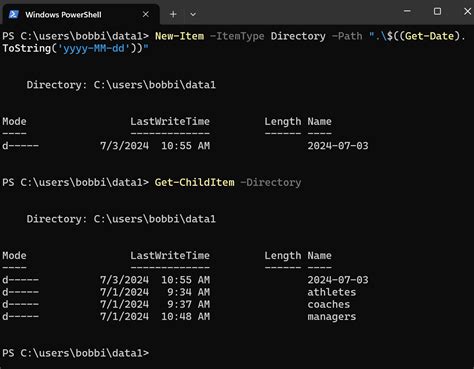The height and width of the screenshot is (369, 474).
Task: Expand the new tab profile dropdown chevron
Action: [x=193, y=14]
